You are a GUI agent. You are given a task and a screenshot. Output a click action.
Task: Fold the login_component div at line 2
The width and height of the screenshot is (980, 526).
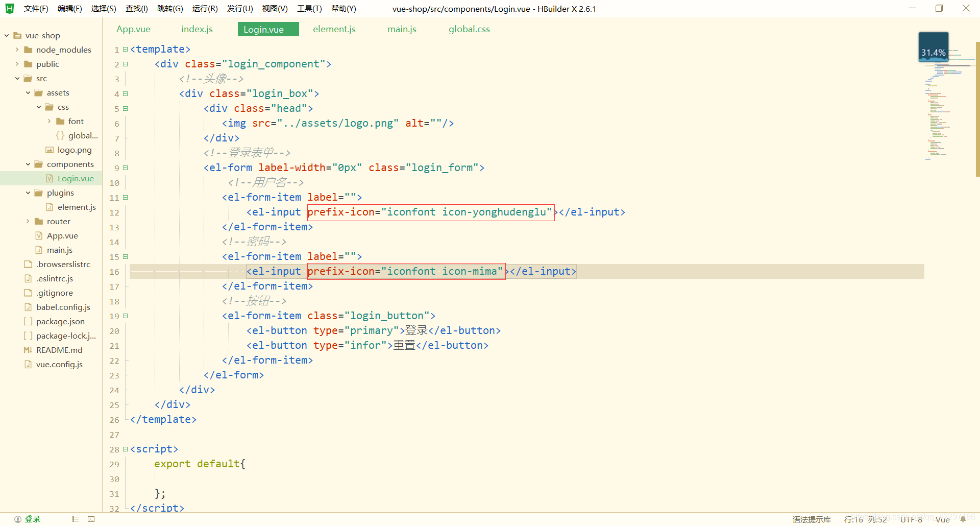pyautogui.click(x=125, y=64)
